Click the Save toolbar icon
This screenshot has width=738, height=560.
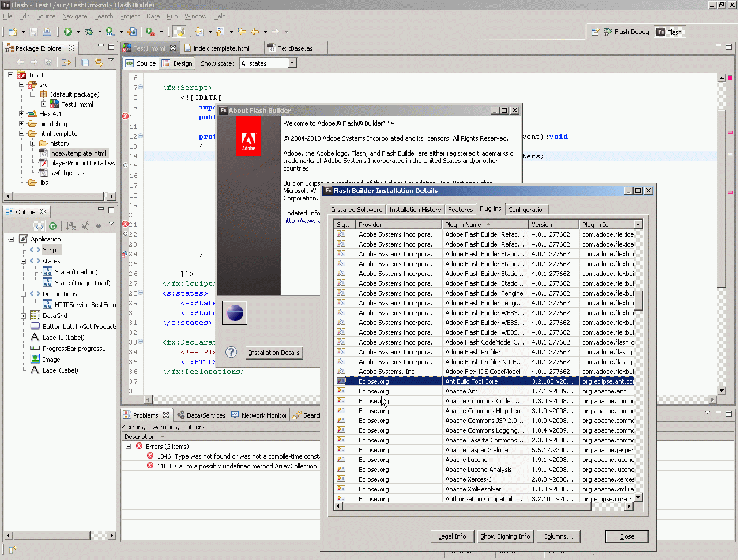33,32
